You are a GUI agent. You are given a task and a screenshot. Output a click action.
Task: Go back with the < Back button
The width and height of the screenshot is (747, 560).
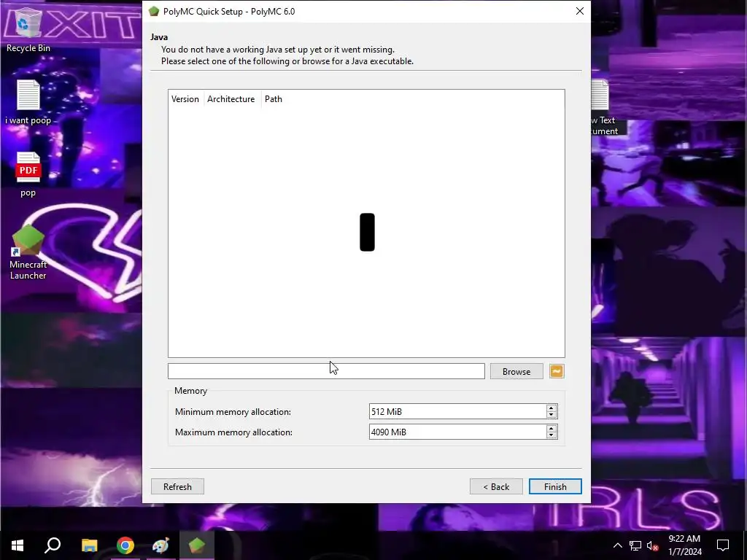pos(496,486)
